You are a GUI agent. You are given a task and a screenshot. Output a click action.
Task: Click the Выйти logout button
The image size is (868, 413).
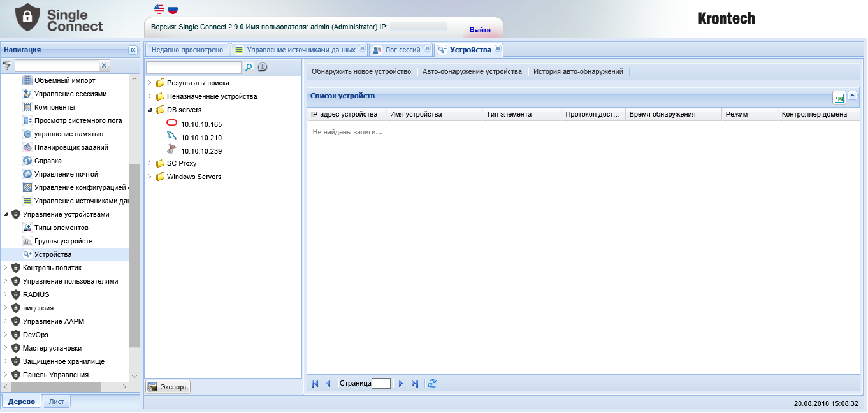(x=481, y=30)
